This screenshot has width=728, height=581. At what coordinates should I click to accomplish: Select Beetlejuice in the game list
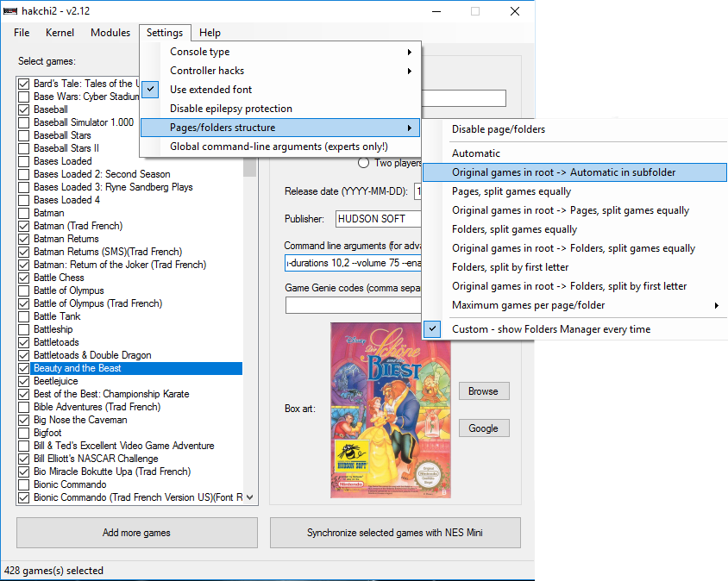56,382
